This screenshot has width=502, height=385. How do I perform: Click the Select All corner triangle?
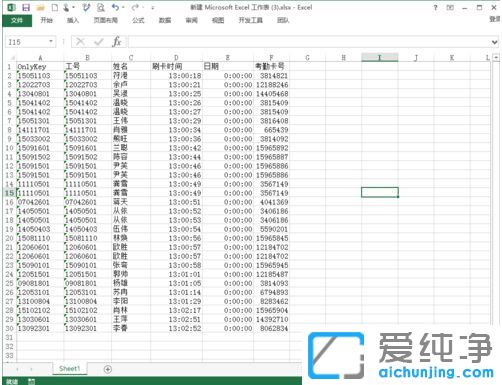tap(12, 58)
